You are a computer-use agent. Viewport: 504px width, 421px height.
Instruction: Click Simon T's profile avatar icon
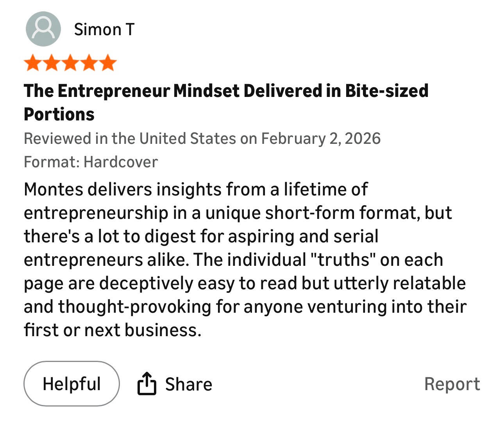[43, 29]
